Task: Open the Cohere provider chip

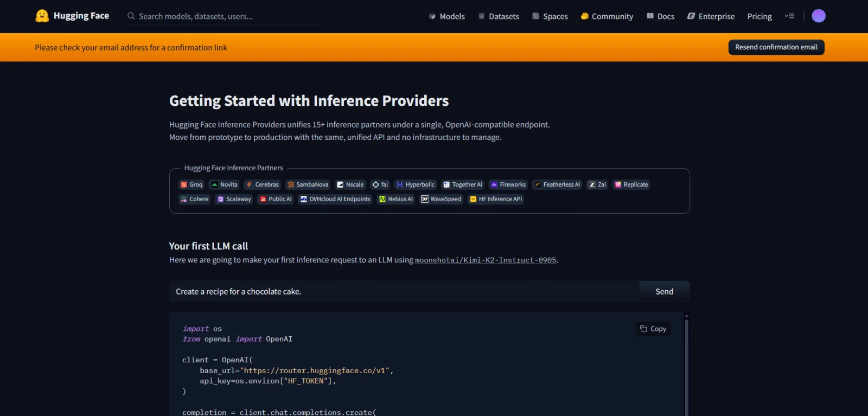Action: pos(194,199)
